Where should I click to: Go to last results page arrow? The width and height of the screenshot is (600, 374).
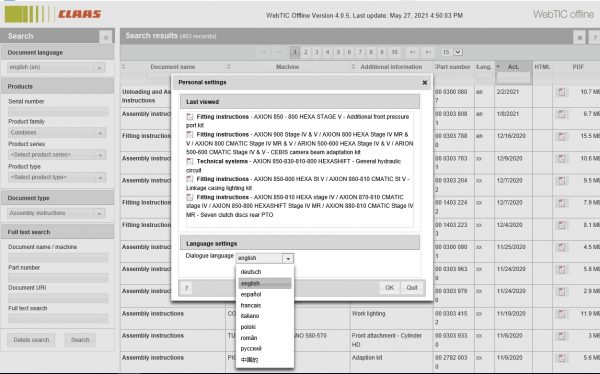coord(428,52)
